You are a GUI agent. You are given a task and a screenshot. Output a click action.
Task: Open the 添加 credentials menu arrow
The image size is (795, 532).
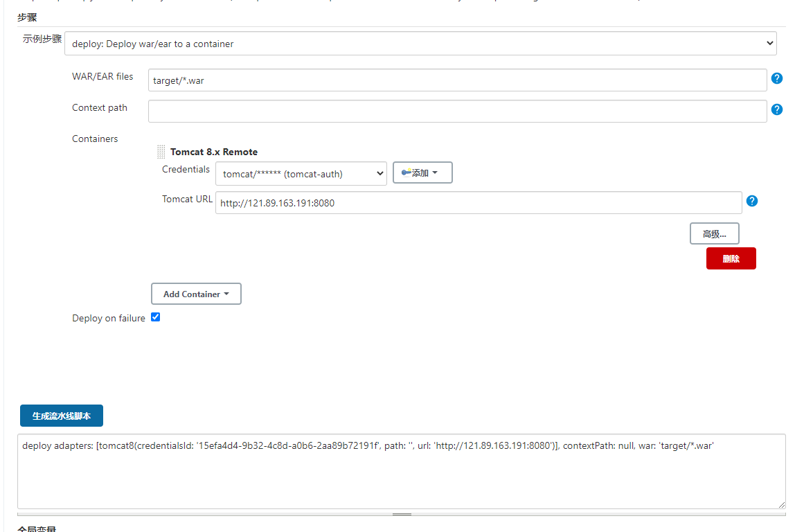(x=435, y=172)
